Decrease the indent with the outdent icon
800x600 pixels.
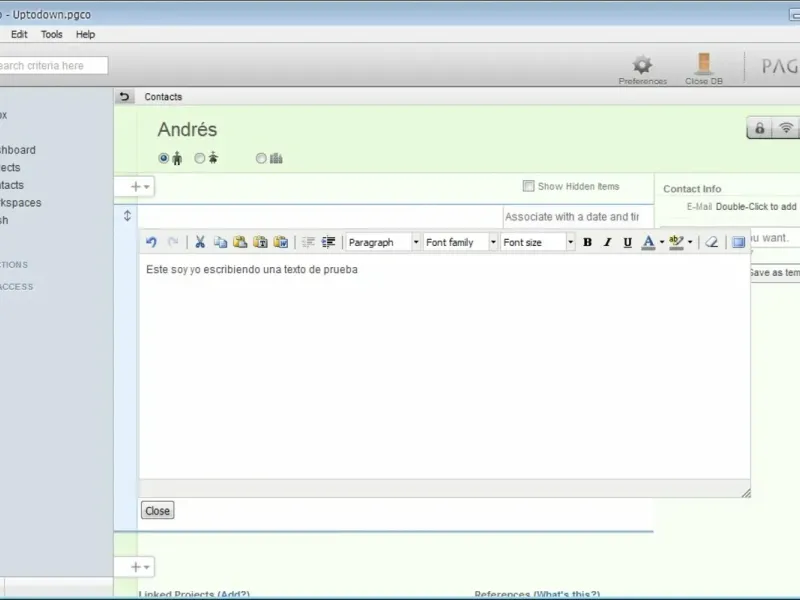coord(308,242)
